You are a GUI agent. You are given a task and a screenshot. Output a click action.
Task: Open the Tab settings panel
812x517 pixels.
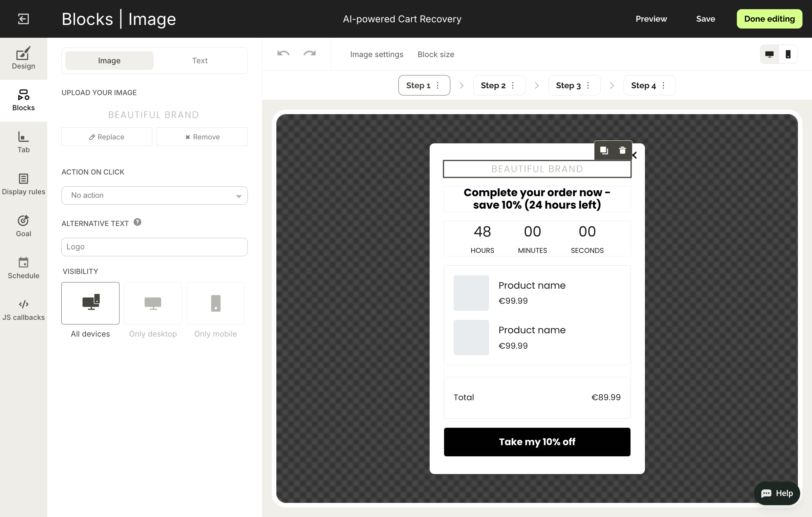coord(23,142)
